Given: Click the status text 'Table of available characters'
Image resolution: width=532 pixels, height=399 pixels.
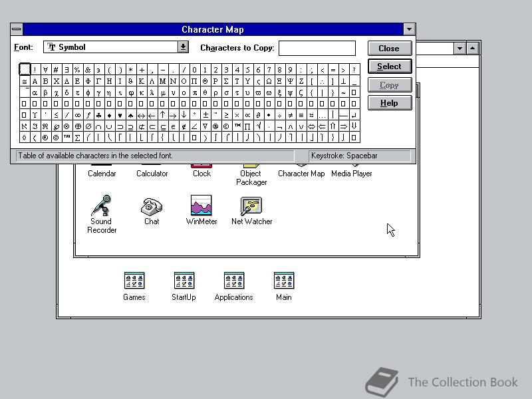Looking at the screenshot, I should (95, 156).
